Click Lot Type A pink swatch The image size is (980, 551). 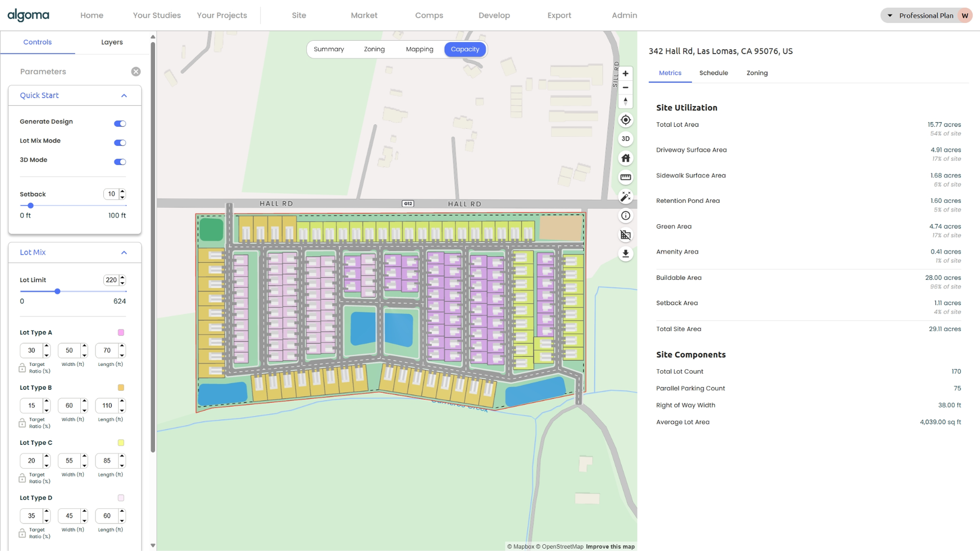121,333
